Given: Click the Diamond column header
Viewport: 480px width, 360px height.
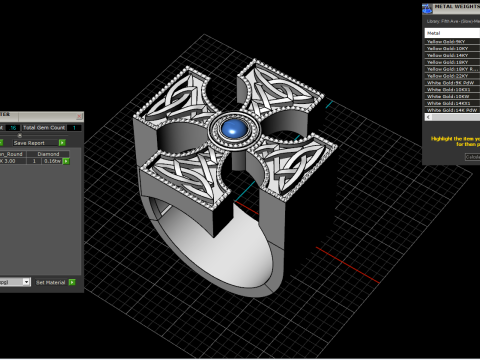Looking at the screenshot, I should point(48,154).
